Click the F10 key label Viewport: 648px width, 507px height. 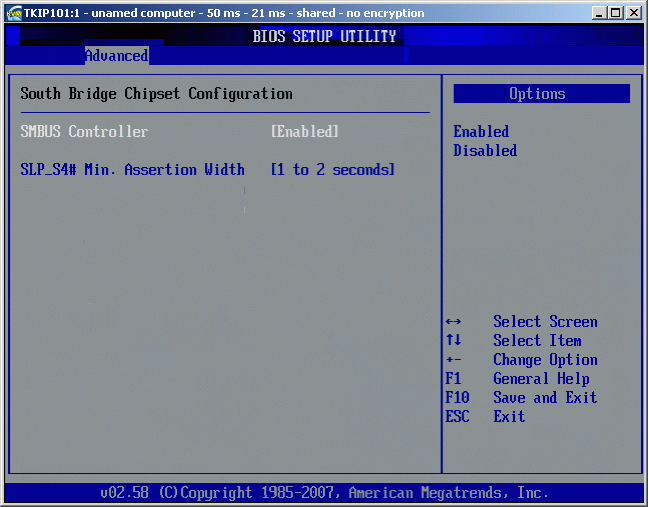tap(457, 398)
